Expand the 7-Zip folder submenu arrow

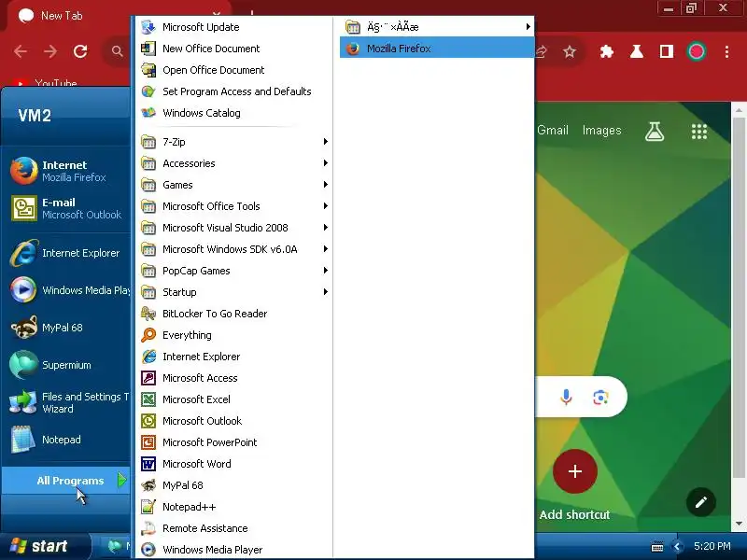click(x=325, y=142)
